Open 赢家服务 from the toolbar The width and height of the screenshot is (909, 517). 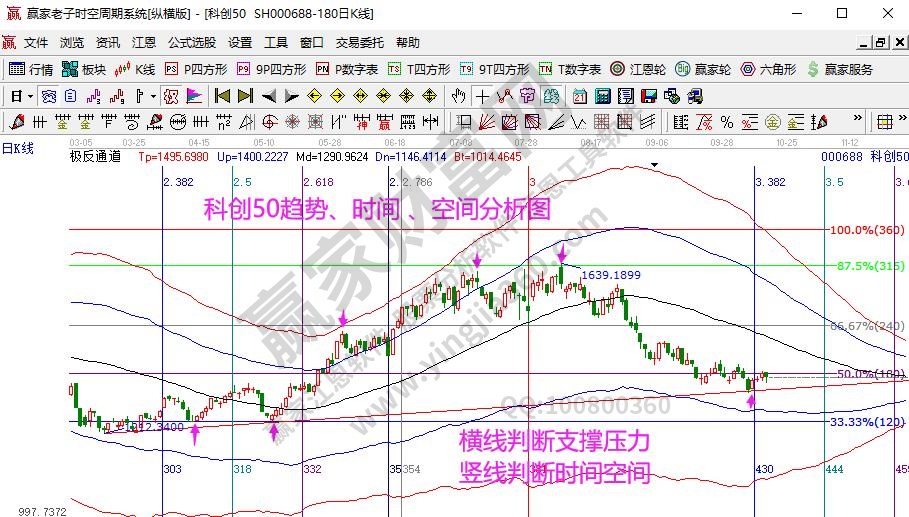[840, 69]
